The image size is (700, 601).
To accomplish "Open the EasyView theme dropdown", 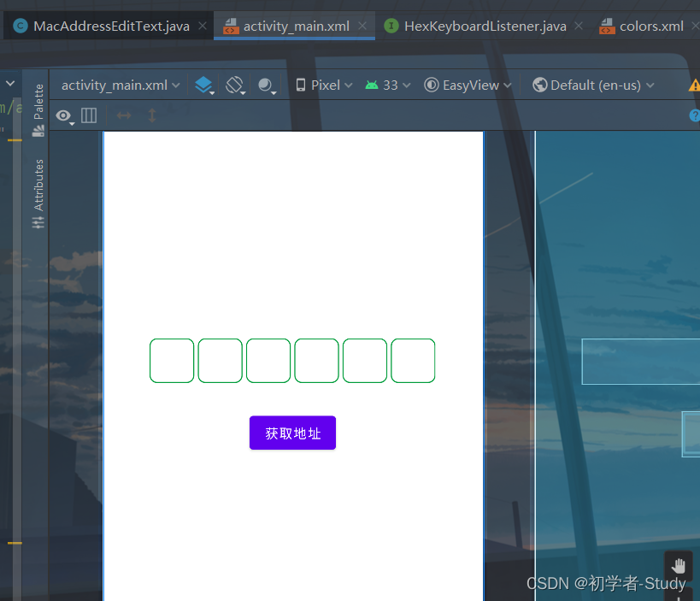I will [x=467, y=85].
